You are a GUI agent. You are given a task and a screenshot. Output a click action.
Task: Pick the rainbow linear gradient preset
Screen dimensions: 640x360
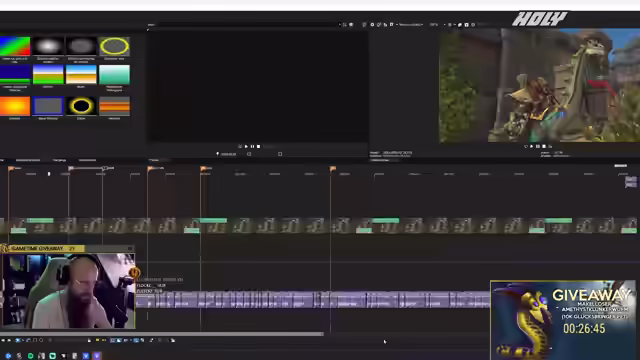(x=15, y=46)
